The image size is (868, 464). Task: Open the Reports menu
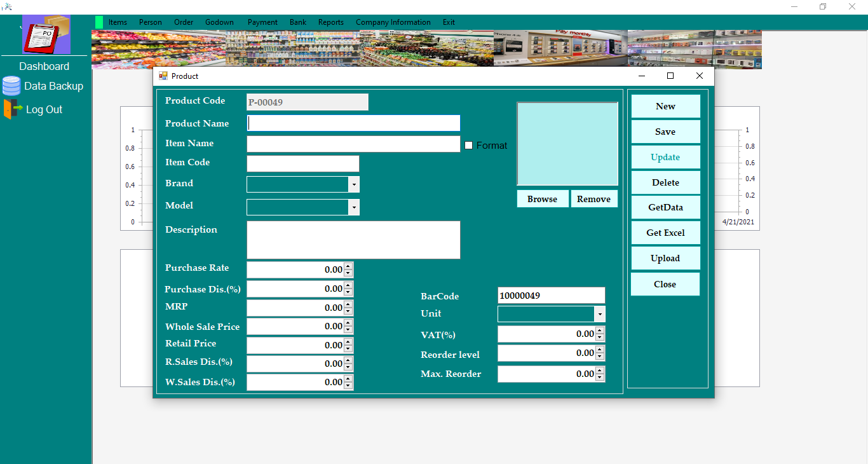coord(330,22)
